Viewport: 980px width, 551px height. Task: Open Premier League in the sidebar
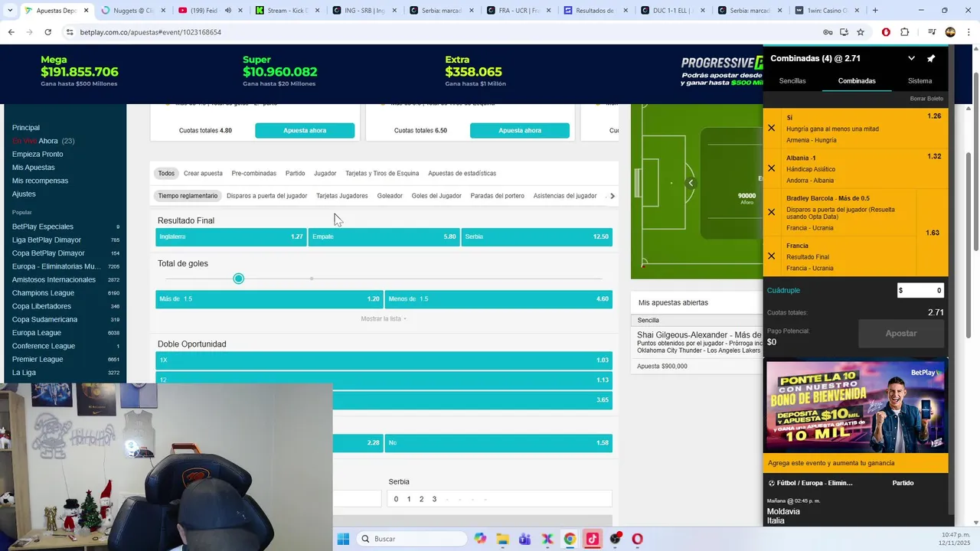pyautogui.click(x=38, y=360)
